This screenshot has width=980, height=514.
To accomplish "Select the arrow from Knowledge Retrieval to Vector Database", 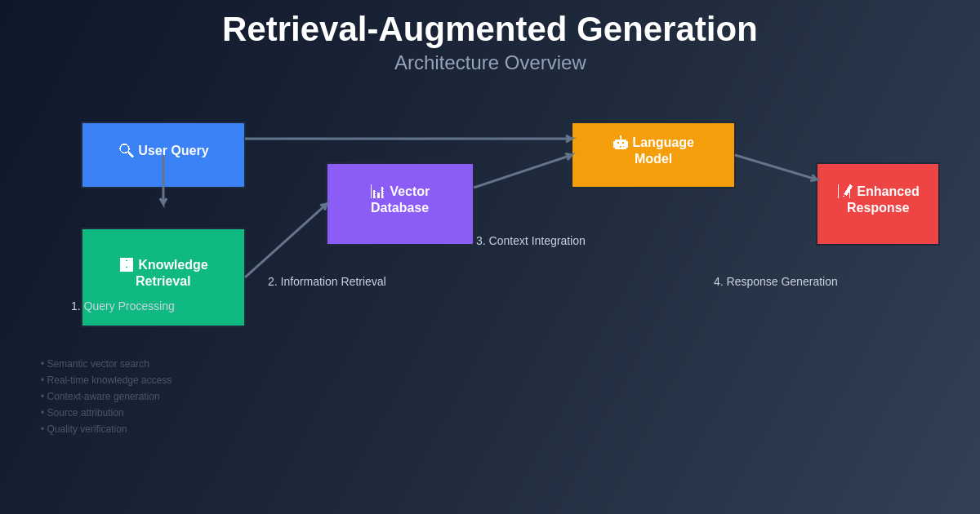I will (x=286, y=241).
